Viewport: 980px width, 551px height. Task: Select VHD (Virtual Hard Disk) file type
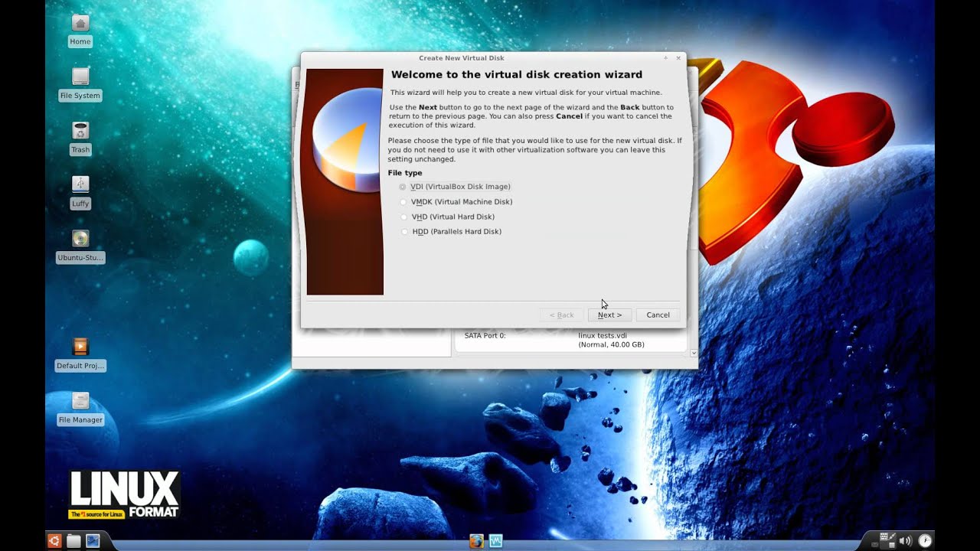click(x=447, y=217)
